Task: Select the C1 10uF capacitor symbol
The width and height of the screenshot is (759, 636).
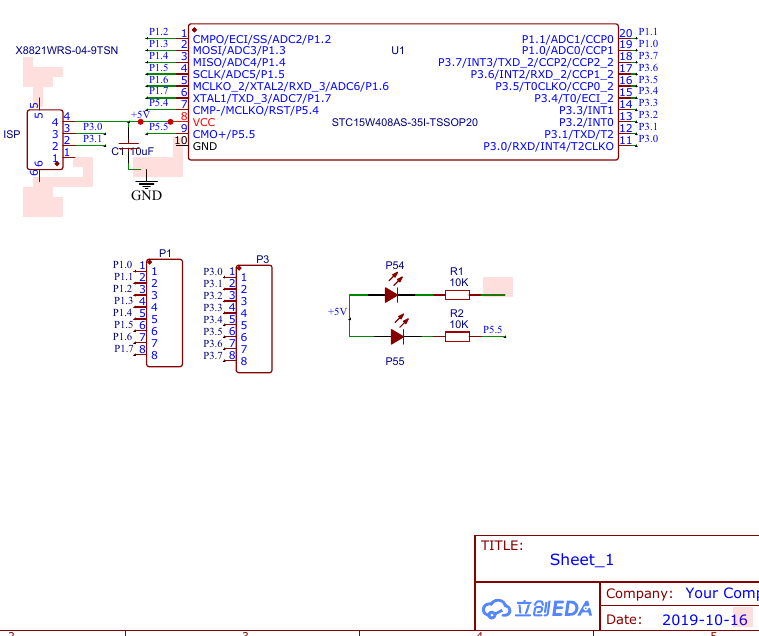Action: click(129, 145)
